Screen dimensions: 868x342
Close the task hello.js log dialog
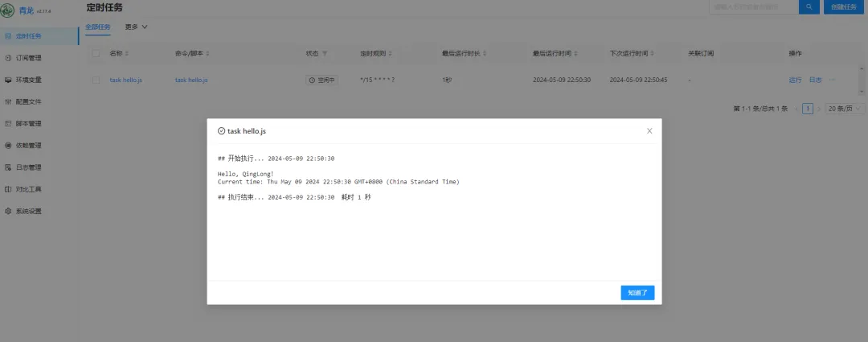click(x=649, y=130)
